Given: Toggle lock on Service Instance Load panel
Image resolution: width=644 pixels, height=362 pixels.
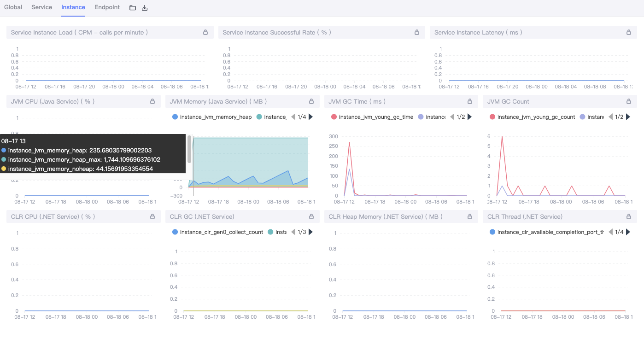Looking at the screenshot, I should pyautogui.click(x=205, y=32).
